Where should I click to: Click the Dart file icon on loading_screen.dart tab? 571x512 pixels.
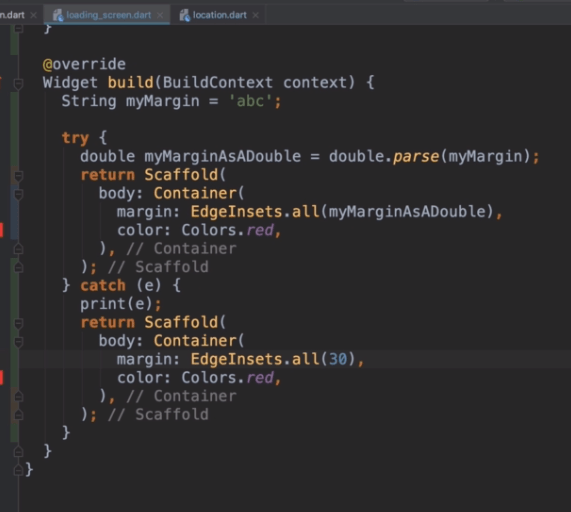coord(58,15)
